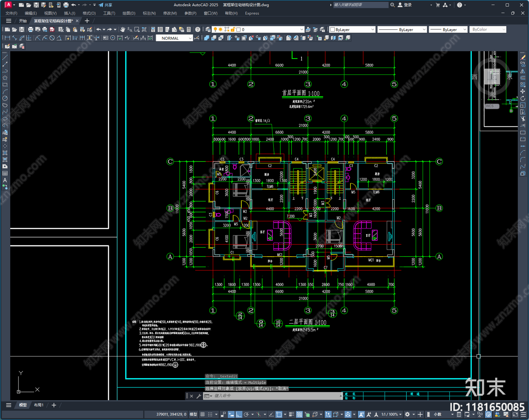
Task: Toggle object snap in status bar
Action: 279,414
